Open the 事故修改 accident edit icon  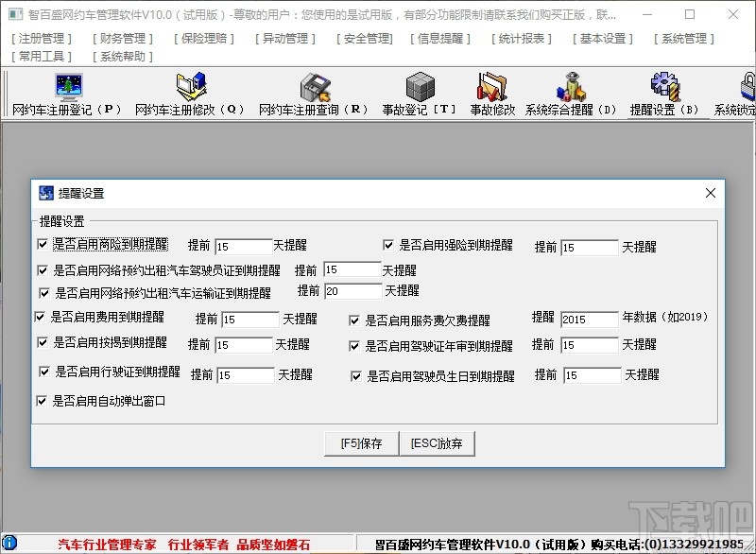tap(491, 94)
